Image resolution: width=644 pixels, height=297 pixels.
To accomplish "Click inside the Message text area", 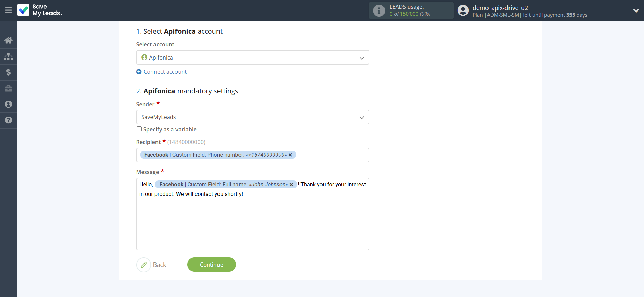I will click(252, 223).
